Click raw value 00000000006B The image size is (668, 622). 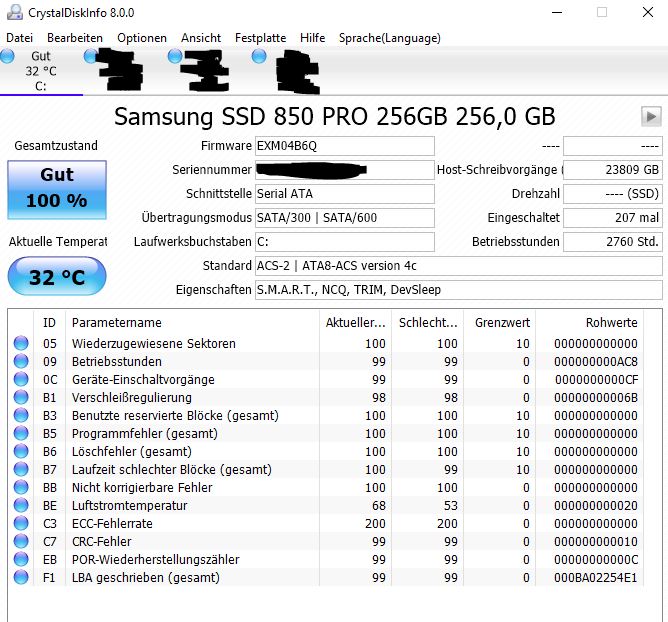pos(596,397)
